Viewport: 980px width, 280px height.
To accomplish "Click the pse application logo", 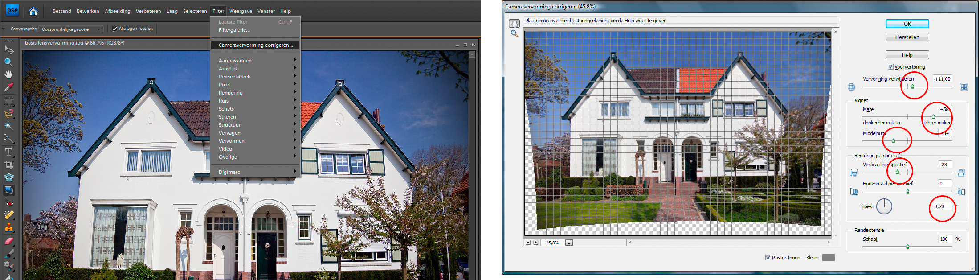I will [x=12, y=10].
